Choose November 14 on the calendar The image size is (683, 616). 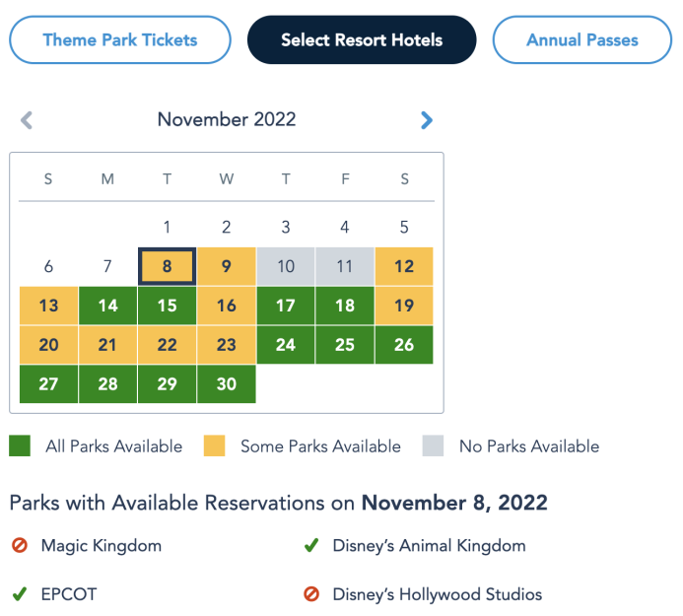(108, 306)
